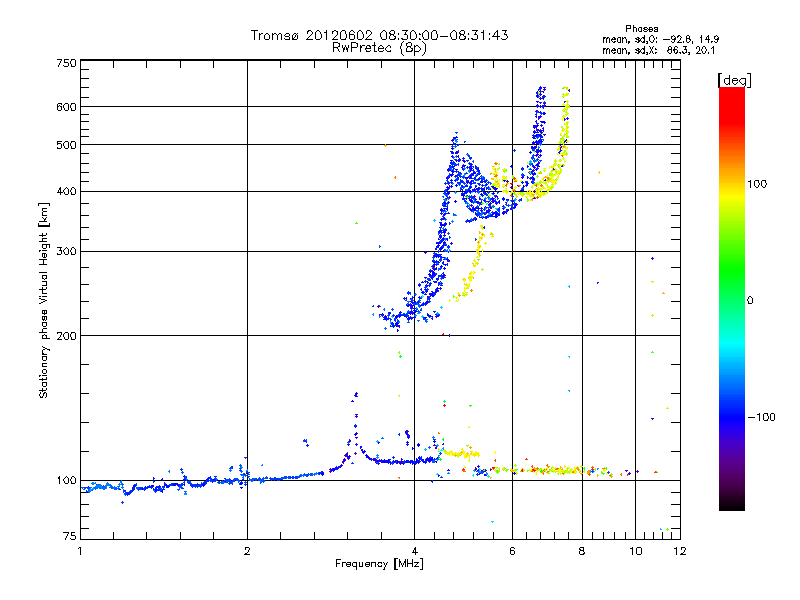This screenshot has width=800, height=600.
Task: Click the x-axis label '4'
Action: [x=415, y=551]
